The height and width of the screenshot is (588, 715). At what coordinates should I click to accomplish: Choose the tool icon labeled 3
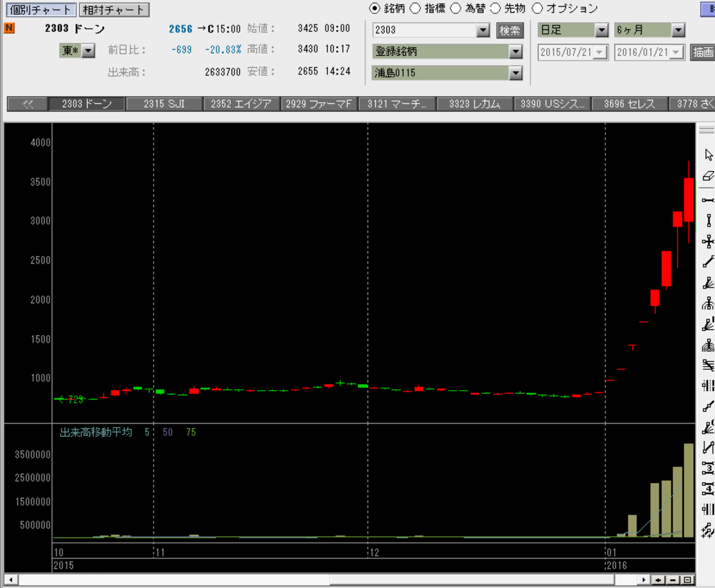point(708,468)
